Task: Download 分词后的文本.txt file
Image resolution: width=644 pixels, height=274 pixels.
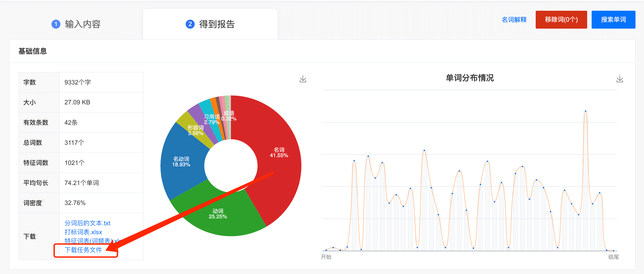Action: tap(87, 223)
